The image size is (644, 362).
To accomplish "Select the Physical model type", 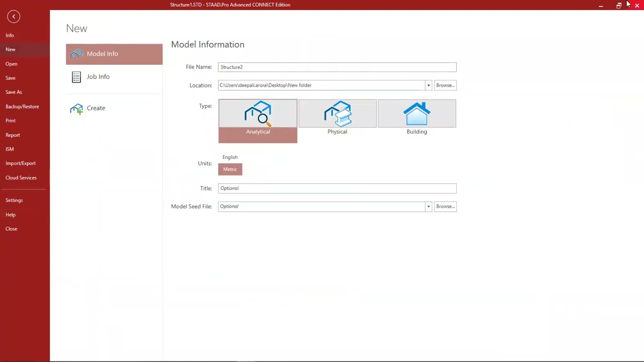I will 337,119.
